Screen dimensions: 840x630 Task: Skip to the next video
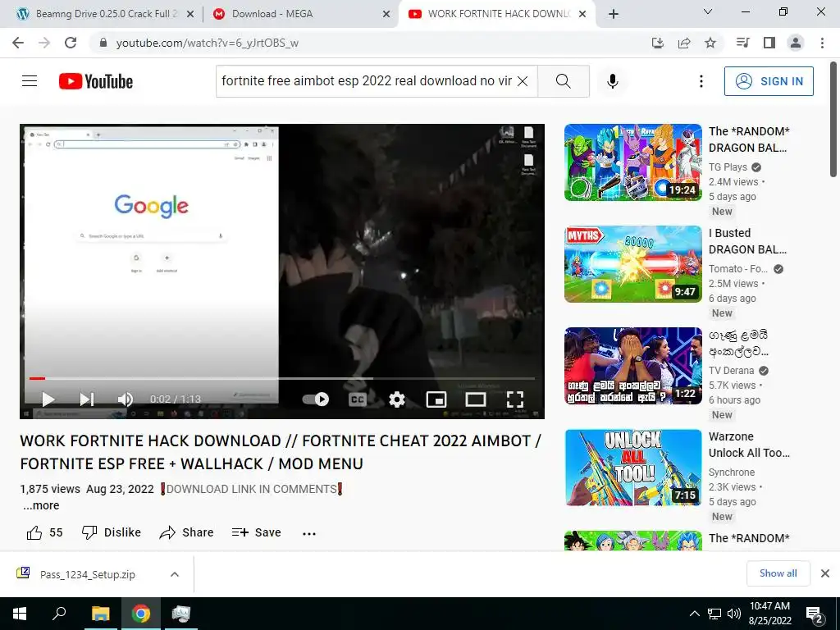[87, 399]
